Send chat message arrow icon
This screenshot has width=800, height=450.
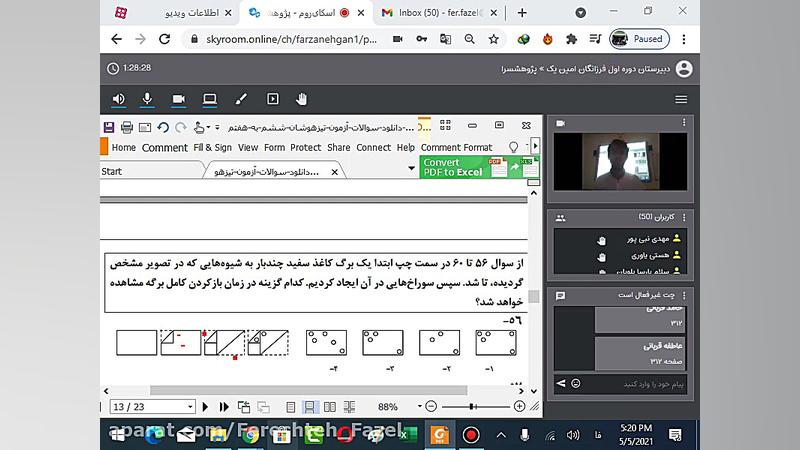point(561,383)
